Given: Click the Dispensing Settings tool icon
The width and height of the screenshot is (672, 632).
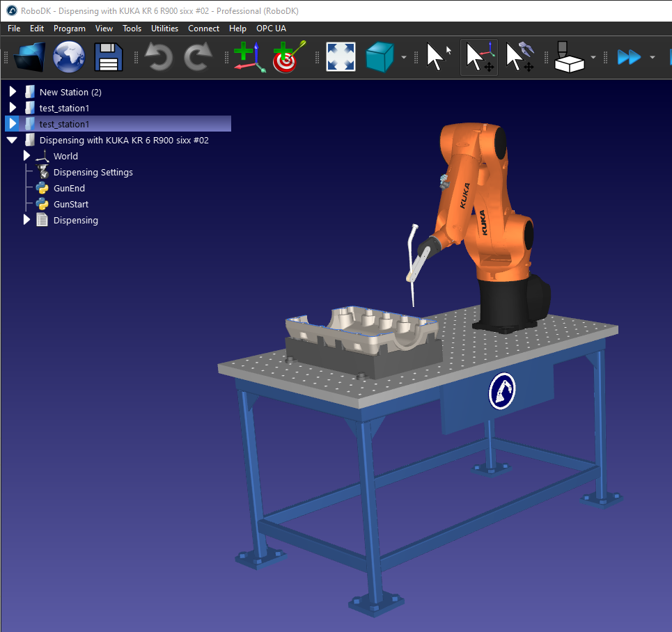Looking at the screenshot, I should coord(42,172).
